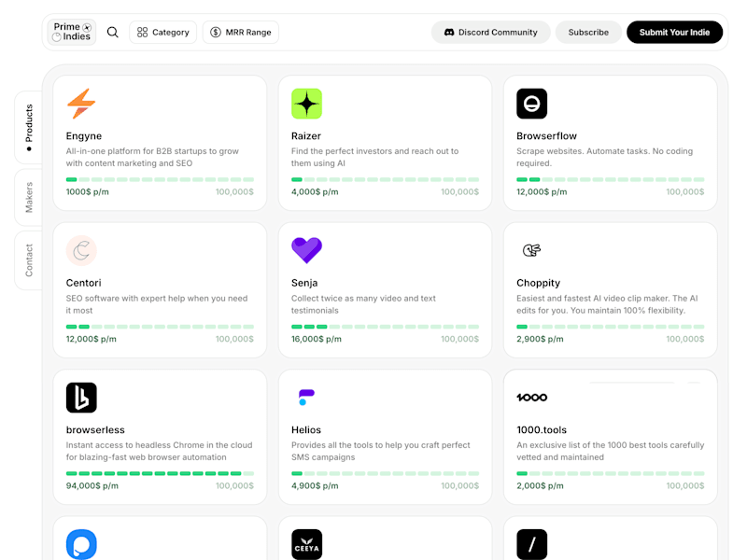Switch to the Contact side tab

pyautogui.click(x=29, y=260)
